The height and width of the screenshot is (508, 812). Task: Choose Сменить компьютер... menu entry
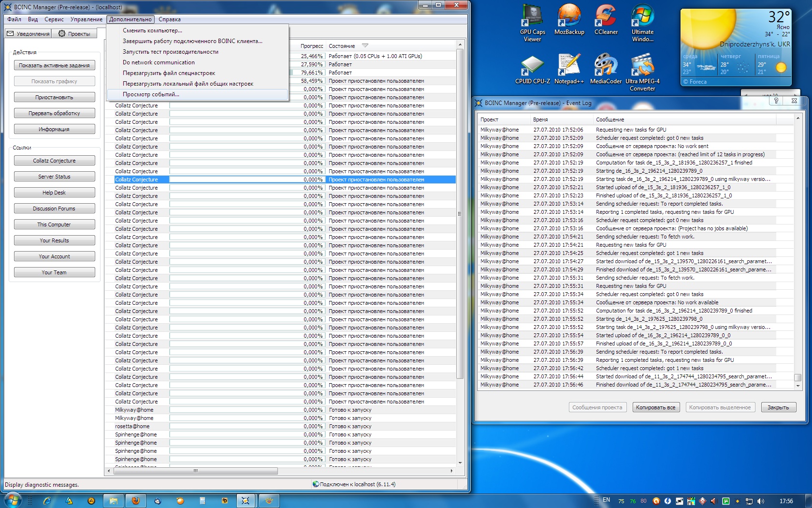coord(198,30)
